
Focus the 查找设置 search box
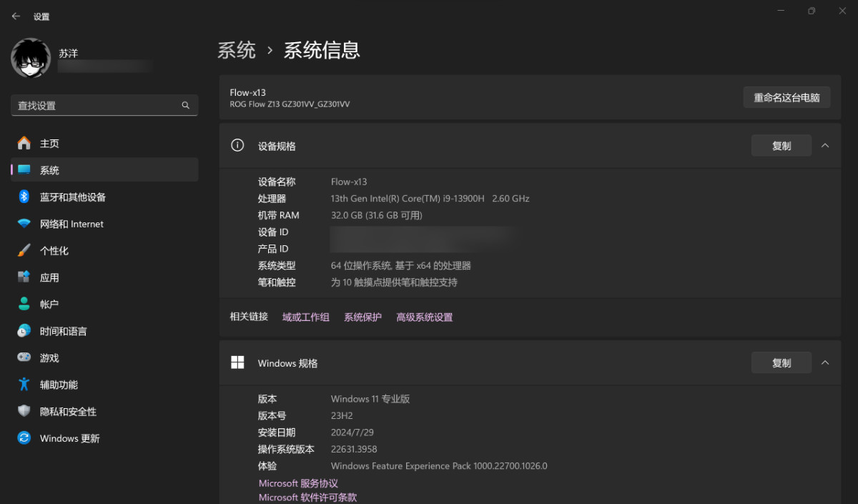104,105
